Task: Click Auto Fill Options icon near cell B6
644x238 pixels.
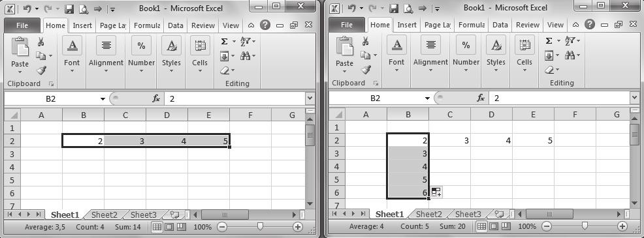Action: [x=436, y=192]
